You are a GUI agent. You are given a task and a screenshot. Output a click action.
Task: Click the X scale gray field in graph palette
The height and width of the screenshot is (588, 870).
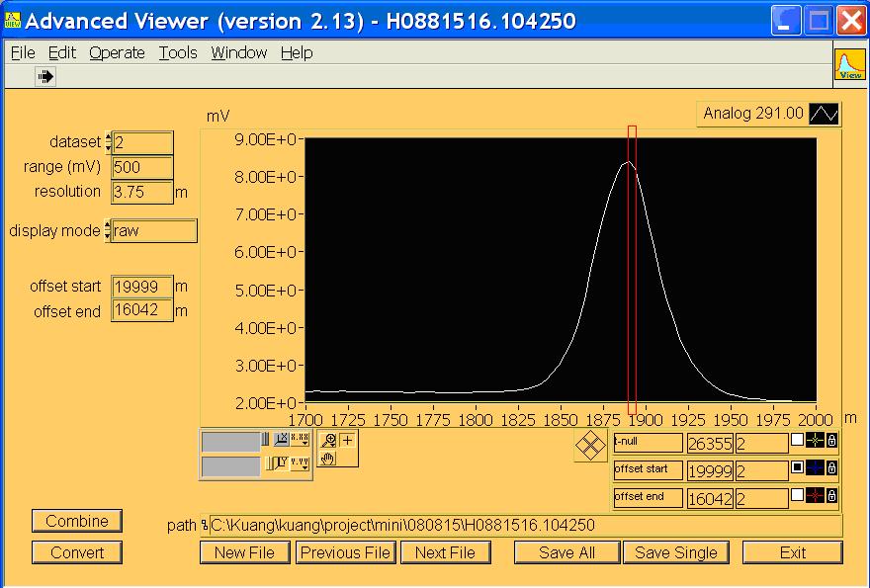[230, 442]
